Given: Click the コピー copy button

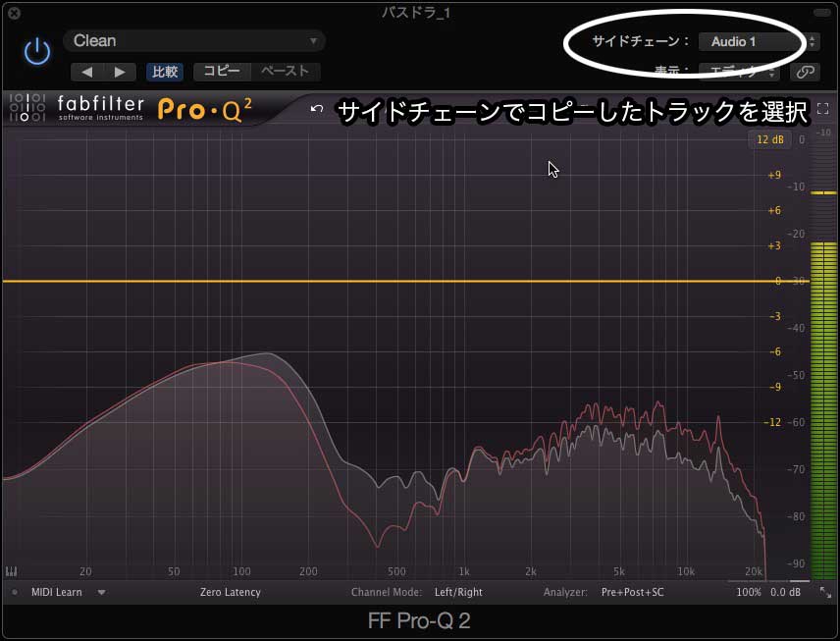Looking at the screenshot, I should [x=222, y=72].
